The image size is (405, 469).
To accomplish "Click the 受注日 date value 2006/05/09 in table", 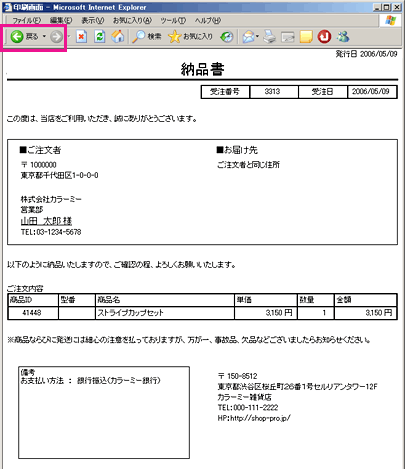I will coord(371,92).
